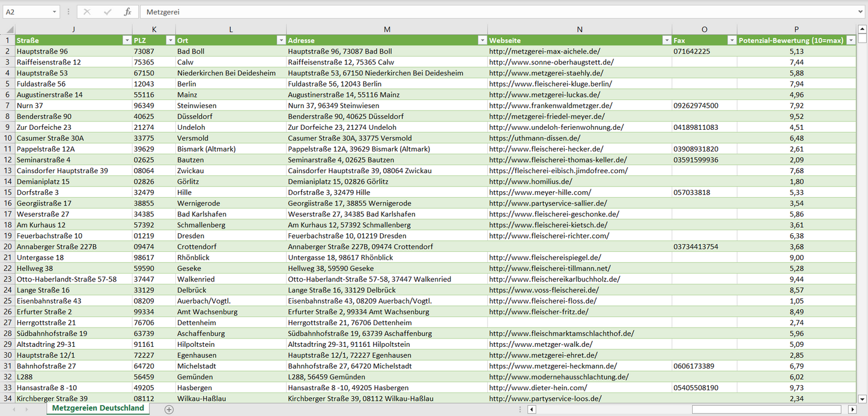Add a new sheet with the plus button
The width and height of the screenshot is (868, 416).
pyautogui.click(x=169, y=409)
